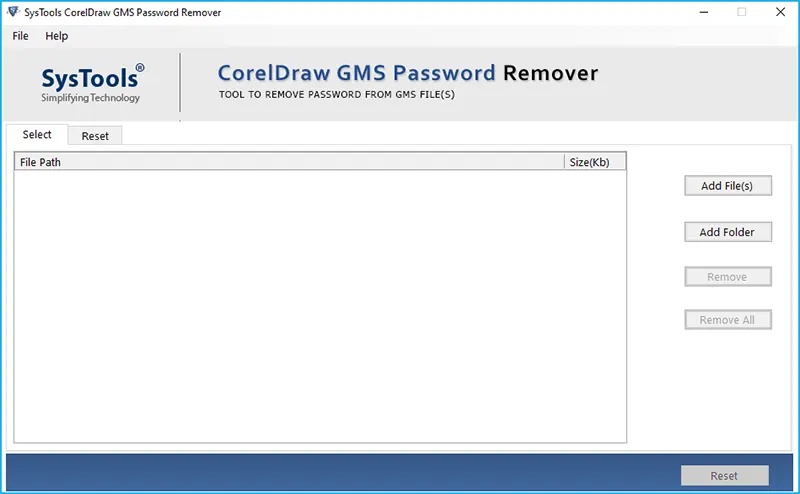800x494 pixels.
Task: Click the Add File(s) button
Action: click(x=728, y=186)
